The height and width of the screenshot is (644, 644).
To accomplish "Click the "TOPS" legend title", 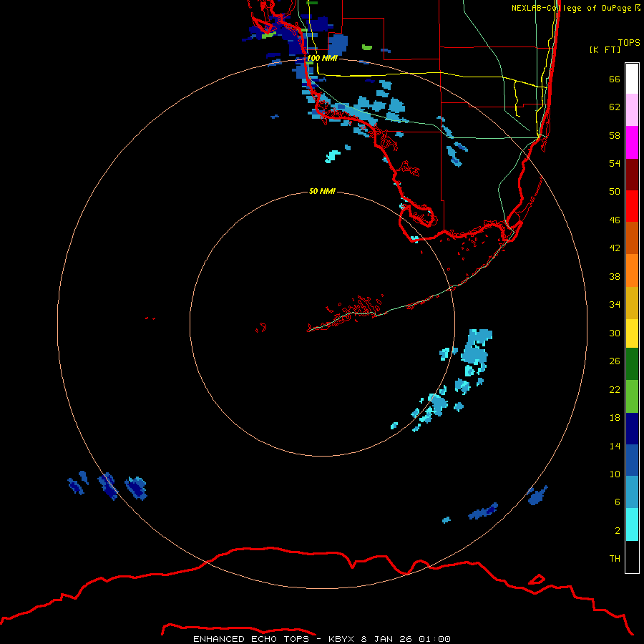I will pyautogui.click(x=629, y=42).
